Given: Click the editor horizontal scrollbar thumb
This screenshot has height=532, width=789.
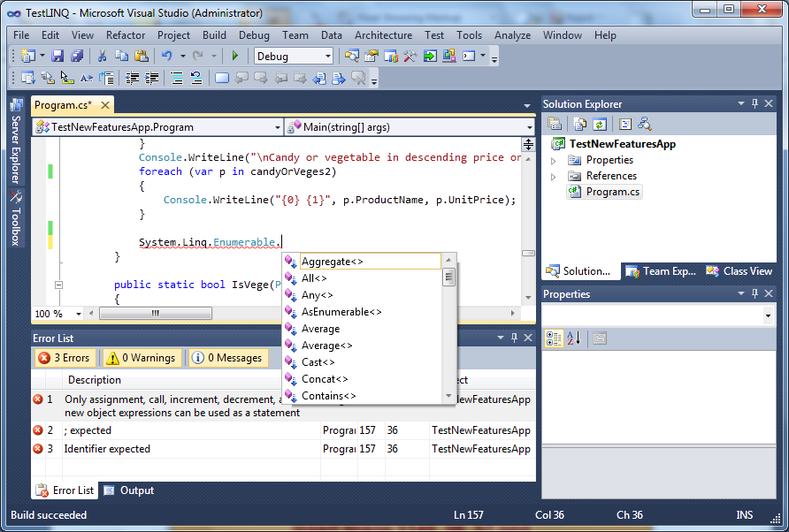Looking at the screenshot, I should (x=156, y=313).
